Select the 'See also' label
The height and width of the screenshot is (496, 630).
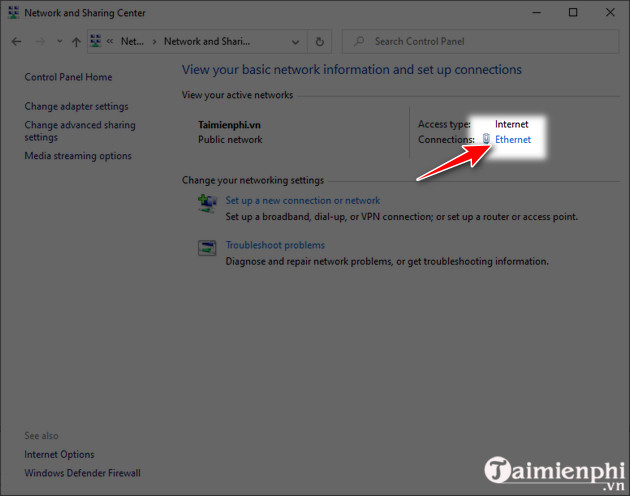[x=41, y=436]
